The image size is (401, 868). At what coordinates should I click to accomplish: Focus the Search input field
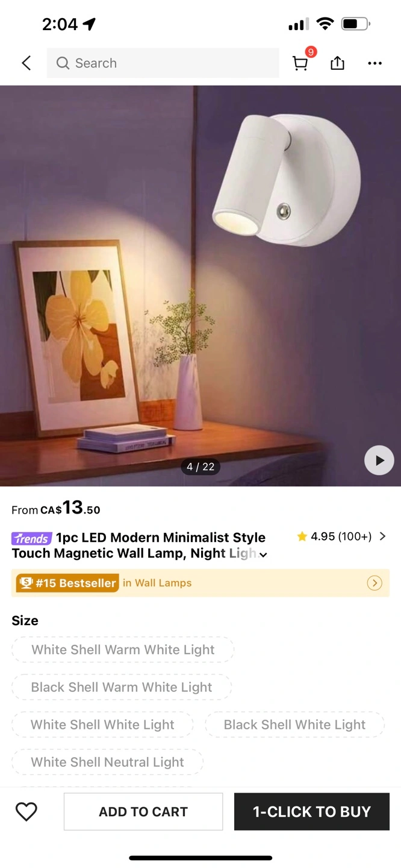click(x=163, y=63)
